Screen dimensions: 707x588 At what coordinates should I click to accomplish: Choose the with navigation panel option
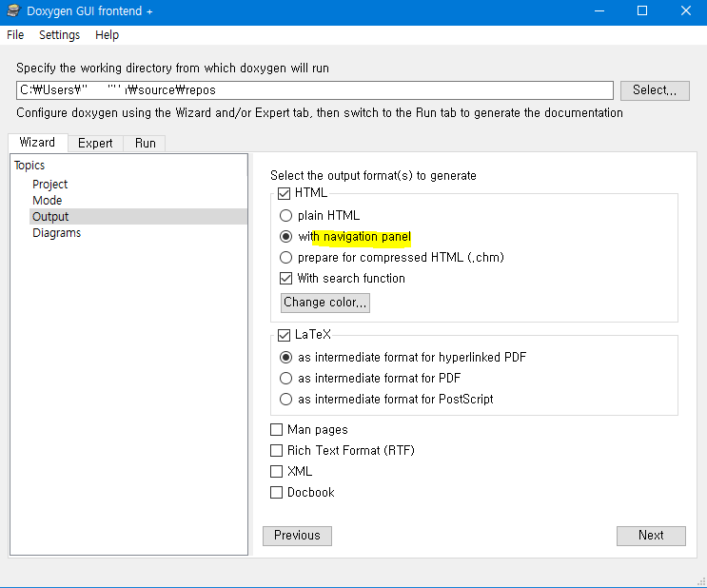[x=285, y=236]
